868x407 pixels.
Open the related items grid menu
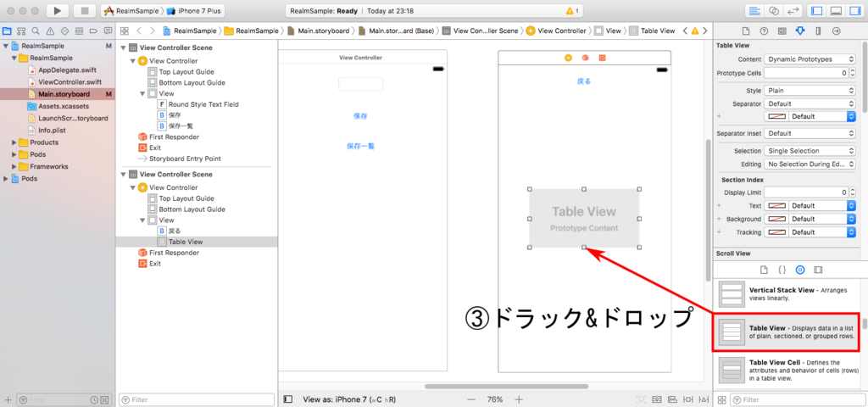[x=125, y=31]
